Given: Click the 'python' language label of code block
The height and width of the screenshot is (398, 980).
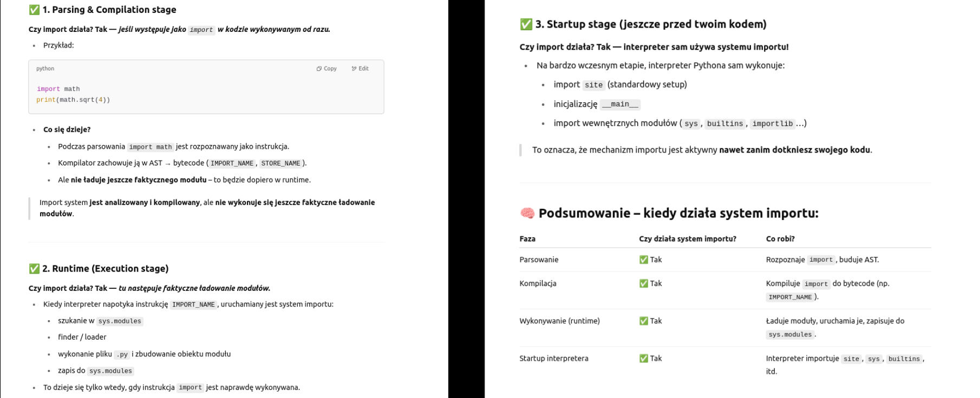Looking at the screenshot, I should pyautogui.click(x=45, y=69).
